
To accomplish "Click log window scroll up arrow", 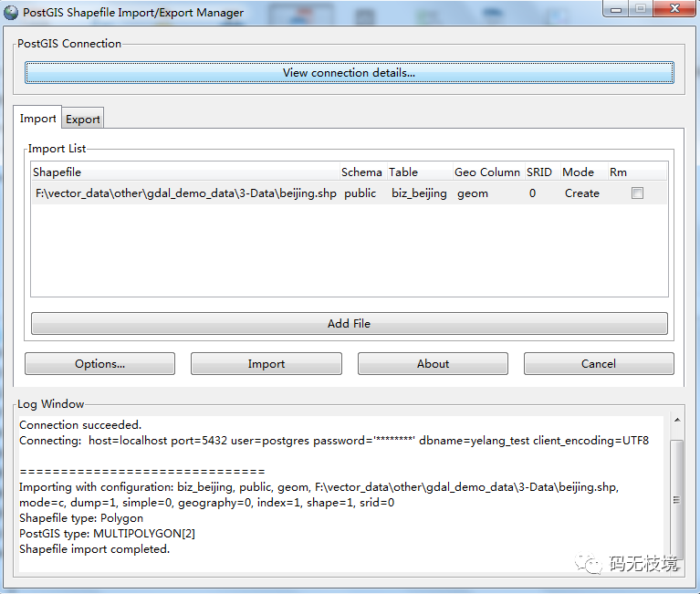I will pyautogui.click(x=677, y=420).
